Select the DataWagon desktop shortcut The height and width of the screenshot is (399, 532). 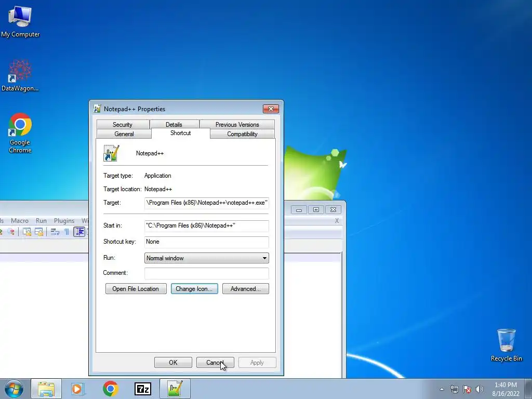[20, 75]
